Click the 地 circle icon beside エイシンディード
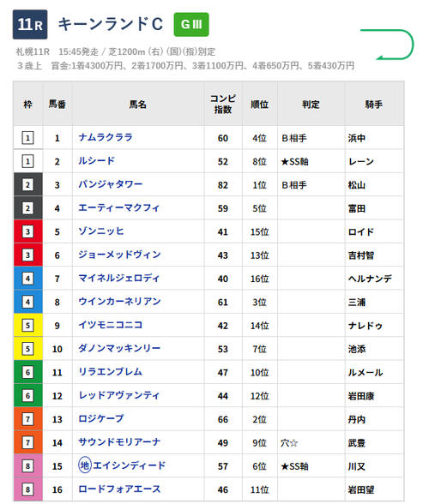This screenshot has height=504, width=429. (x=85, y=465)
